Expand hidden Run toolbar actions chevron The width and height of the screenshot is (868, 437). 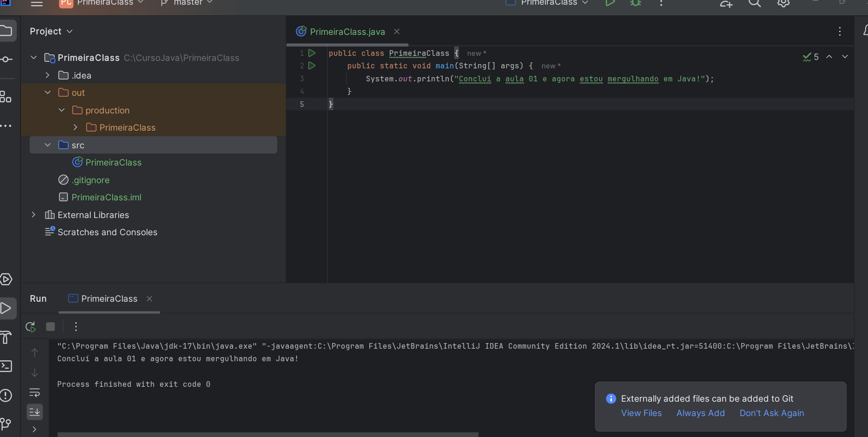point(34,429)
